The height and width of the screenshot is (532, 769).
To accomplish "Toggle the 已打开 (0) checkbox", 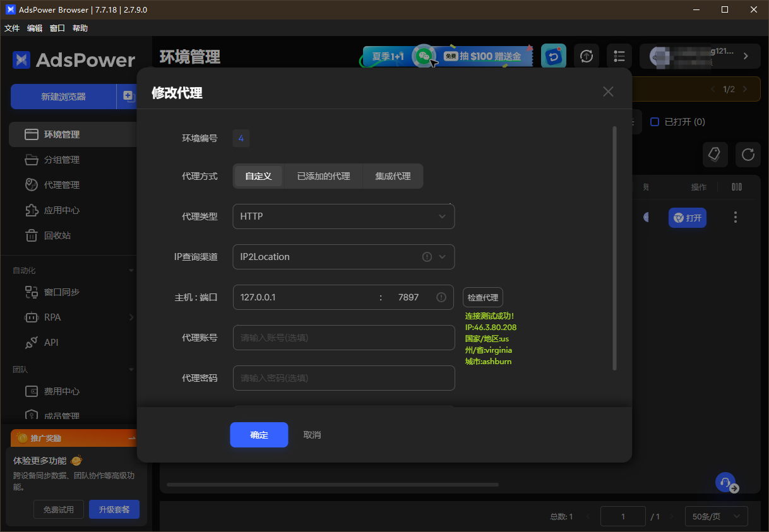I will pyautogui.click(x=655, y=122).
